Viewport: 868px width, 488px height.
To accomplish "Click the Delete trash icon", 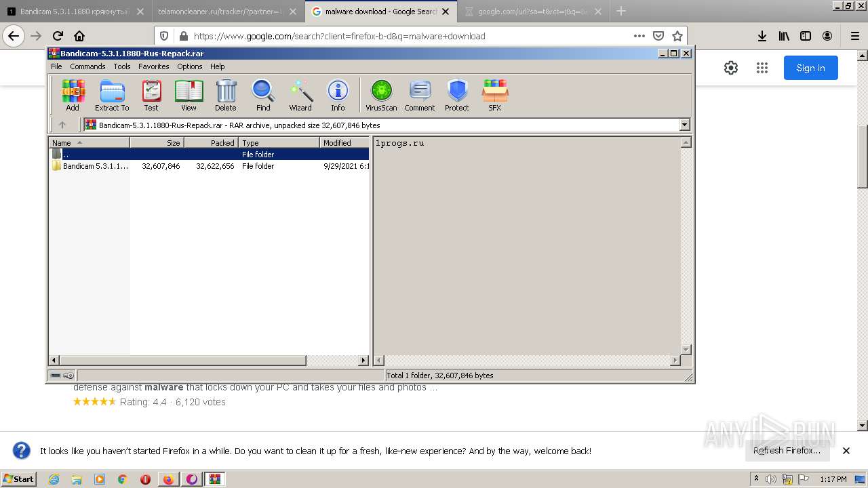I will [x=226, y=95].
